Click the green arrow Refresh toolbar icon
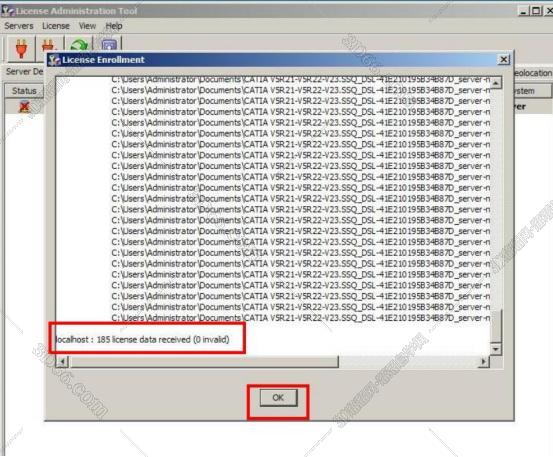 pyautogui.click(x=79, y=45)
